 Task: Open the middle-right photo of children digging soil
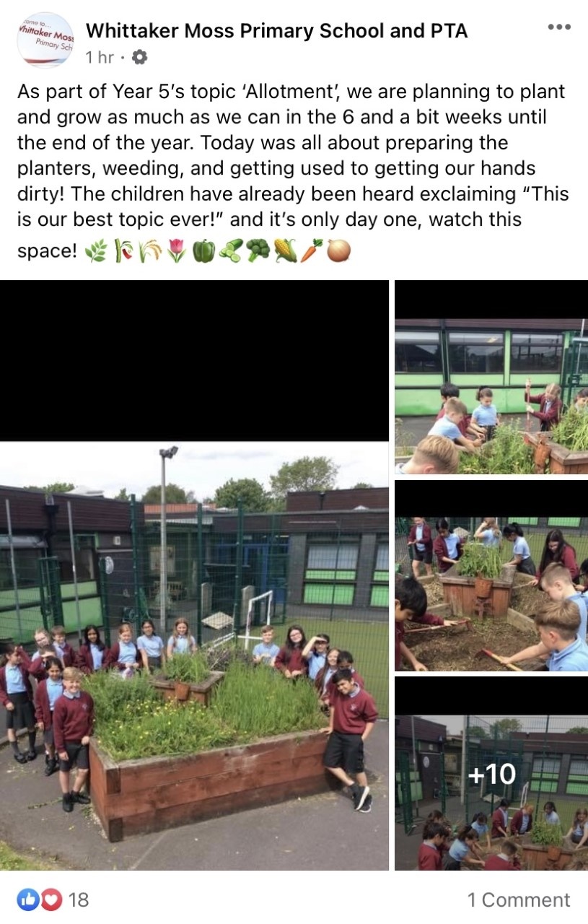point(491,575)
